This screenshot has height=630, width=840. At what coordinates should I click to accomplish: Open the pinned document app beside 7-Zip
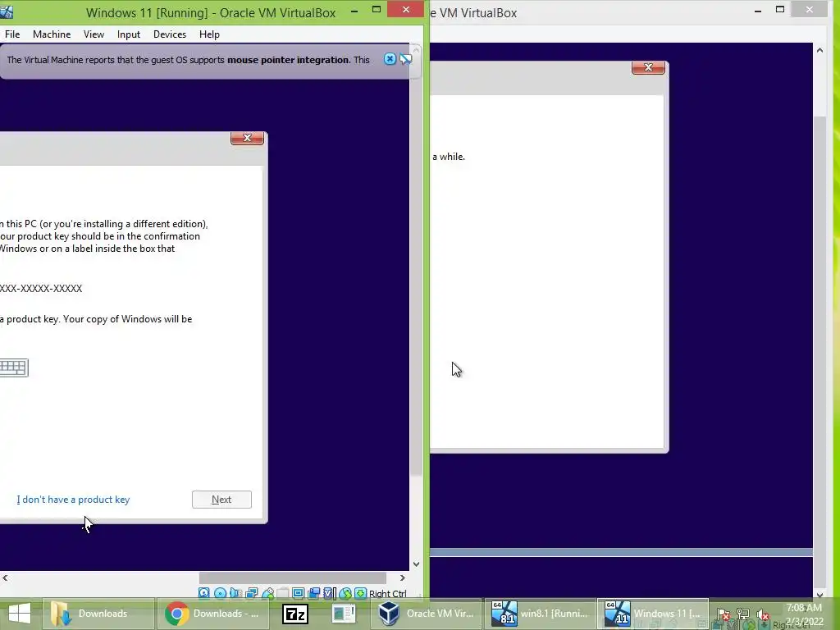point(344,614)
